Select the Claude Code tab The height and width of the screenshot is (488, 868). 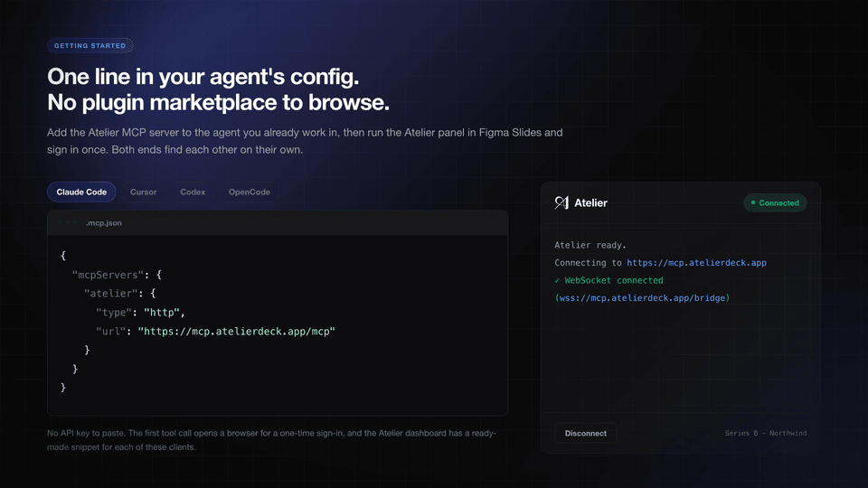(x=81, y=192)
